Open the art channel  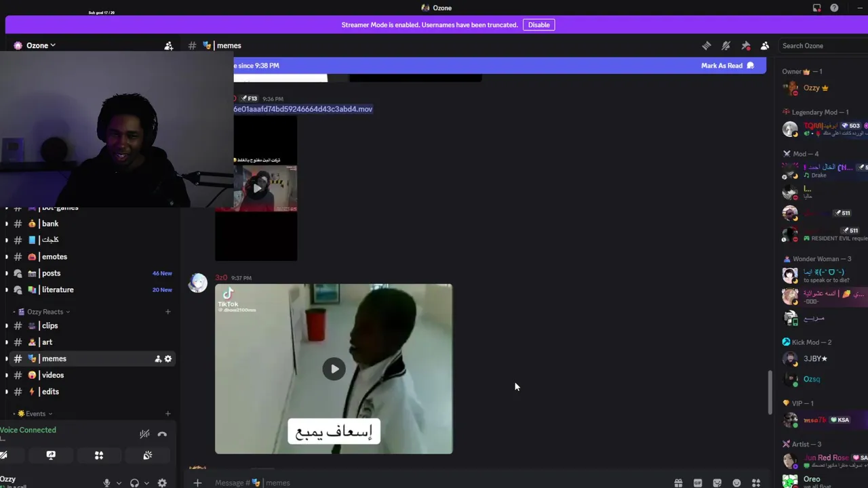coord(47,342)
